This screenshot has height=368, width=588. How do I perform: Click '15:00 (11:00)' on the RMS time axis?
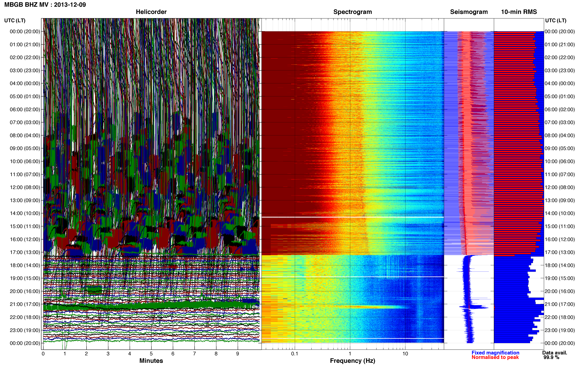coord(560,226)
